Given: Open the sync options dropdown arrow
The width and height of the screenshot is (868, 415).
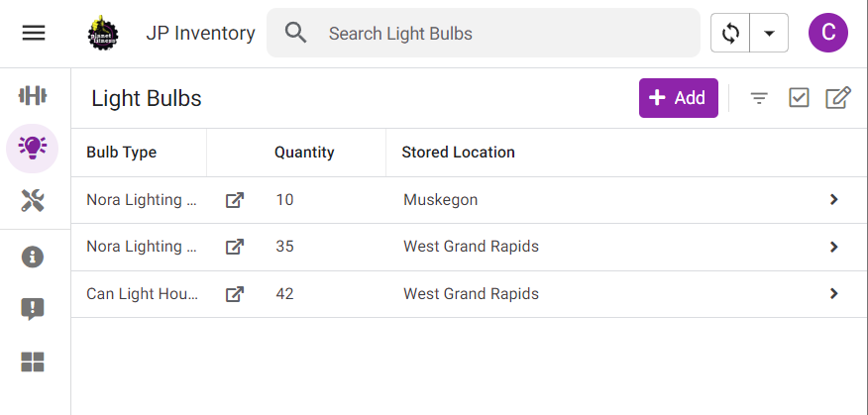Looking at the screenshot, I should tap(769, 33).
